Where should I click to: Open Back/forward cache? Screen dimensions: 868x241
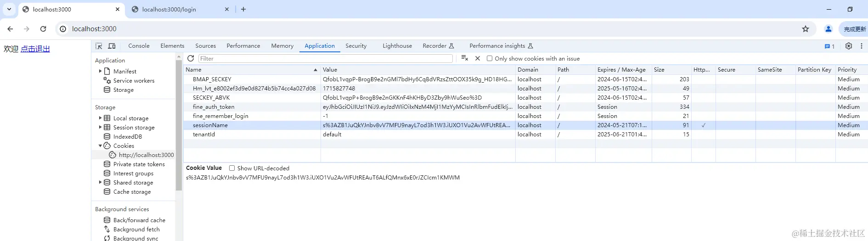coord(139,220)
